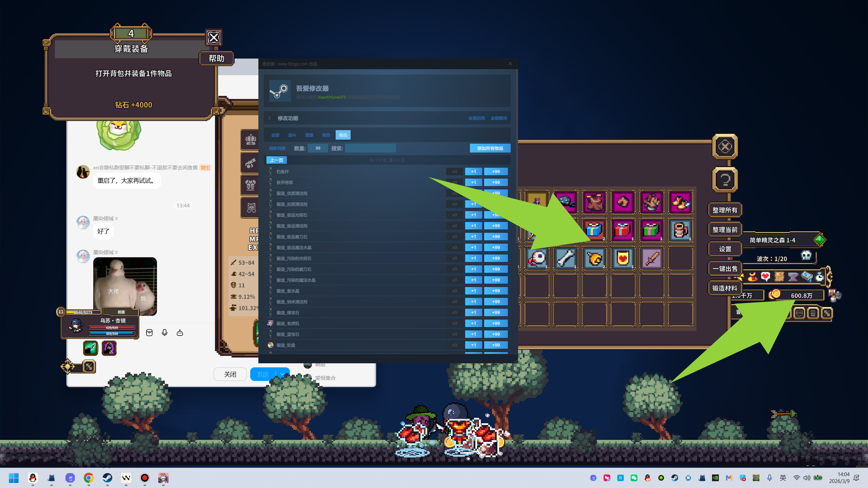This screenshot has width=868, height=488.
Task: Expand the send button dropdown arrow
Action: click(282, 374)
